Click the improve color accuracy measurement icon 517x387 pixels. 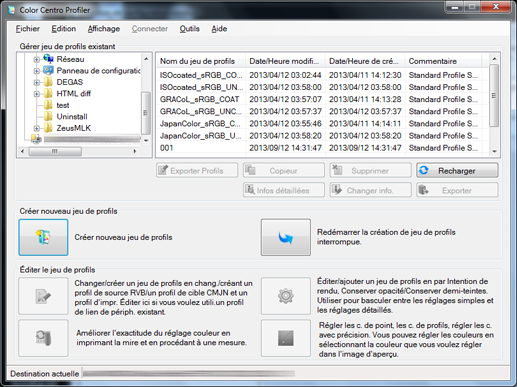(43, 338)
